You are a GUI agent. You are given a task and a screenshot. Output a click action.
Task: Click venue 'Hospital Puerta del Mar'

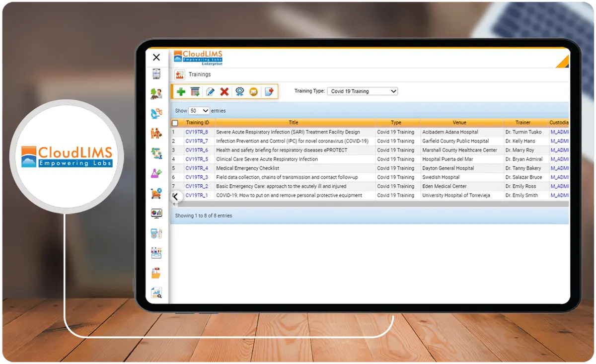[x=447, y=159]
